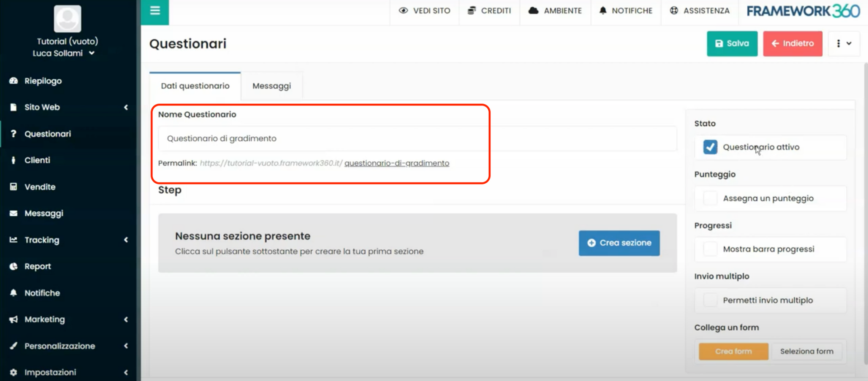Click the Report pie chart icon
Image resolution: width=868 pixels, height=381 pixels.
[14, 267]
